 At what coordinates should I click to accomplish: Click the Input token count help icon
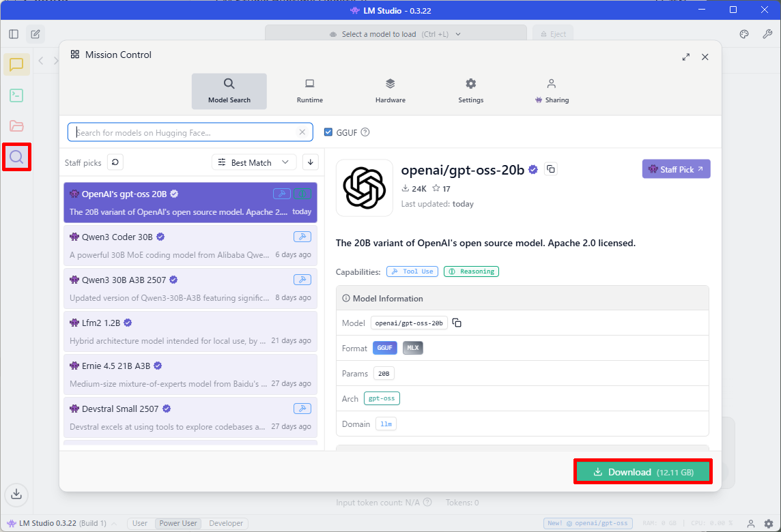[427, 502]
